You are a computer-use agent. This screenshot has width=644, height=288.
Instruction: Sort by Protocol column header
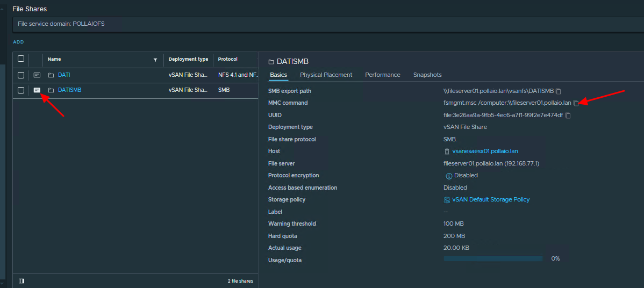pyautogui.click(x=227, y=59)
